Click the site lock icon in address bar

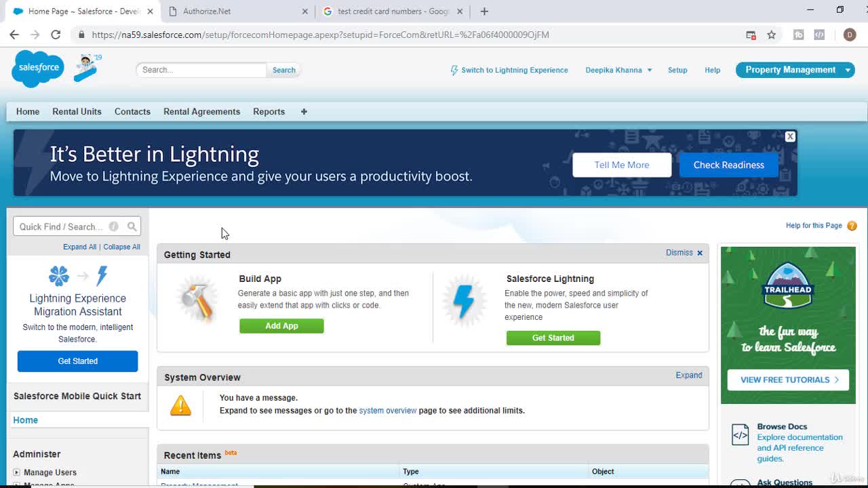81,35
